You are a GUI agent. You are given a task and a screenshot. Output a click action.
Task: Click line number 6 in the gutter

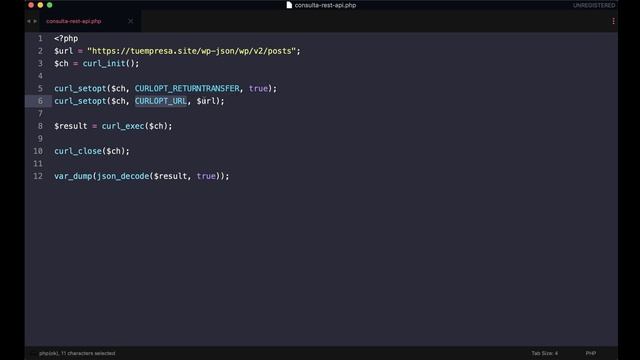pyautogui.click(x=40, y=101)
